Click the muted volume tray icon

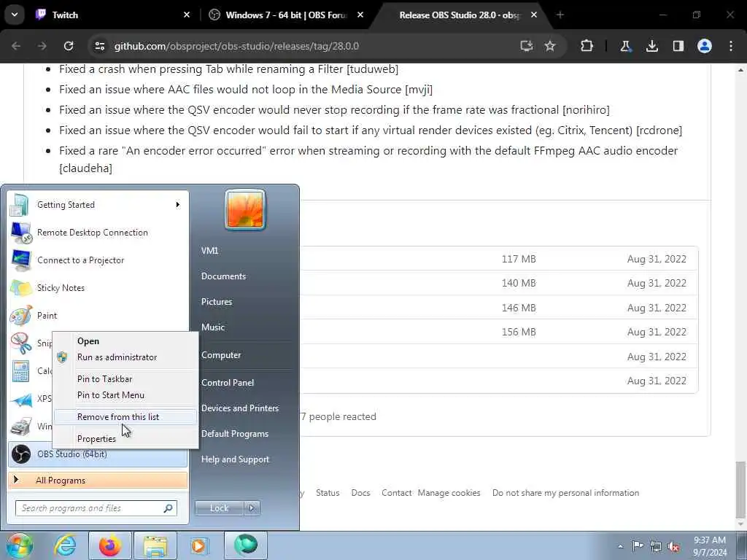click(673, 547)
